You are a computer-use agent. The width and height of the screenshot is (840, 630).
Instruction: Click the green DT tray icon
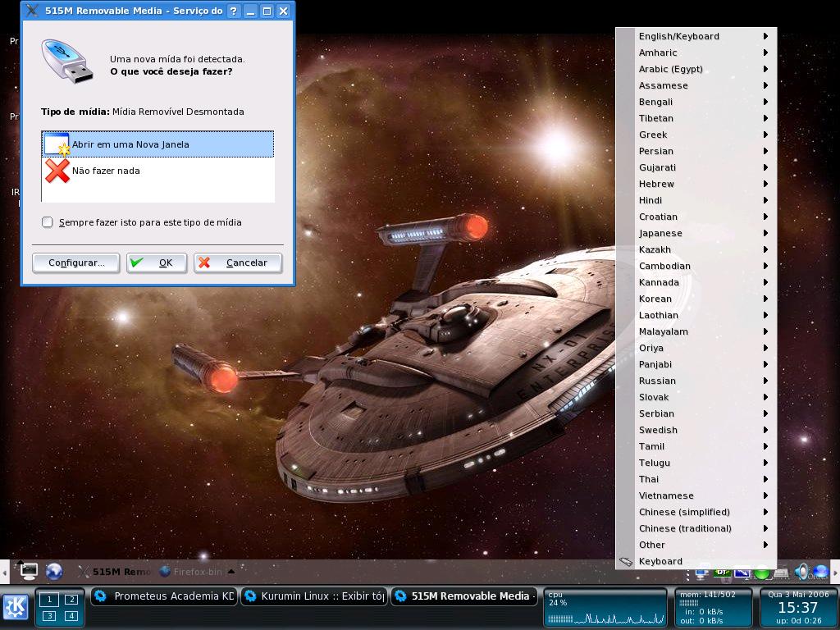[722, 573]
